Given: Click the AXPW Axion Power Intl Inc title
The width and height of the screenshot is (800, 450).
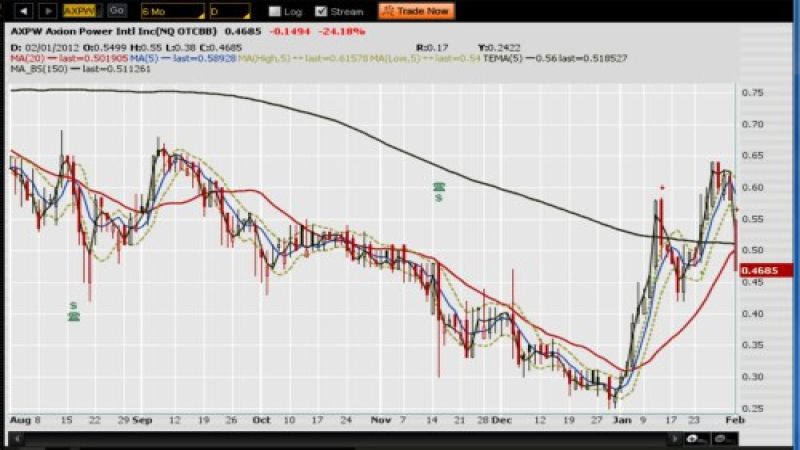Looking at the screenshot, I should (113, 31).
